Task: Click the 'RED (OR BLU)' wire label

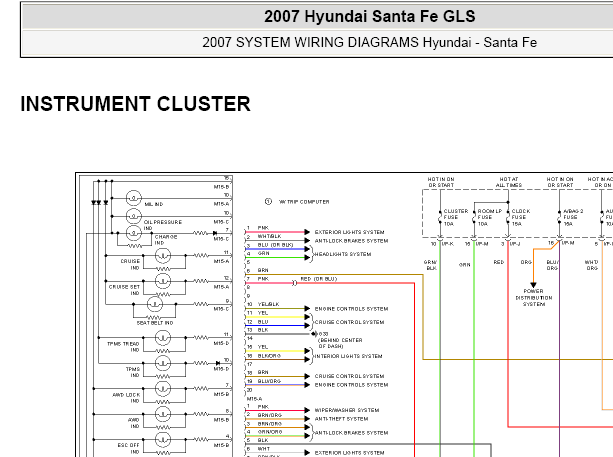Action: pos(319,279)
